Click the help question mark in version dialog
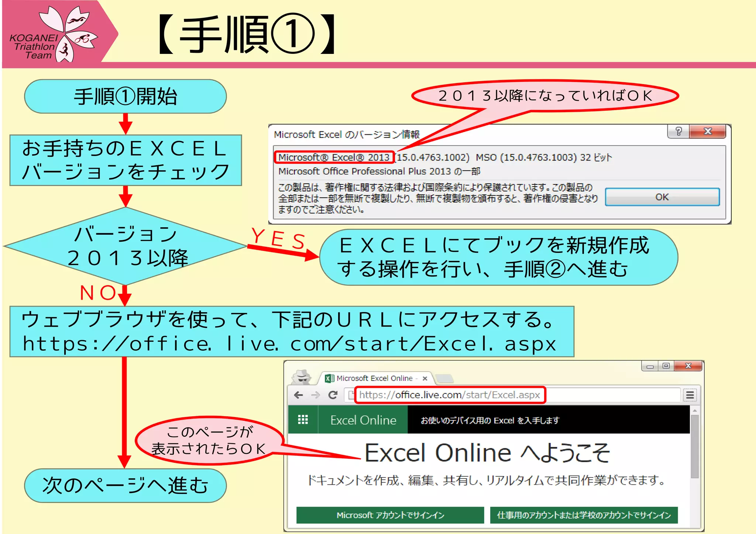This screenshot has height=534, width=756. click(x=678, y=131)
